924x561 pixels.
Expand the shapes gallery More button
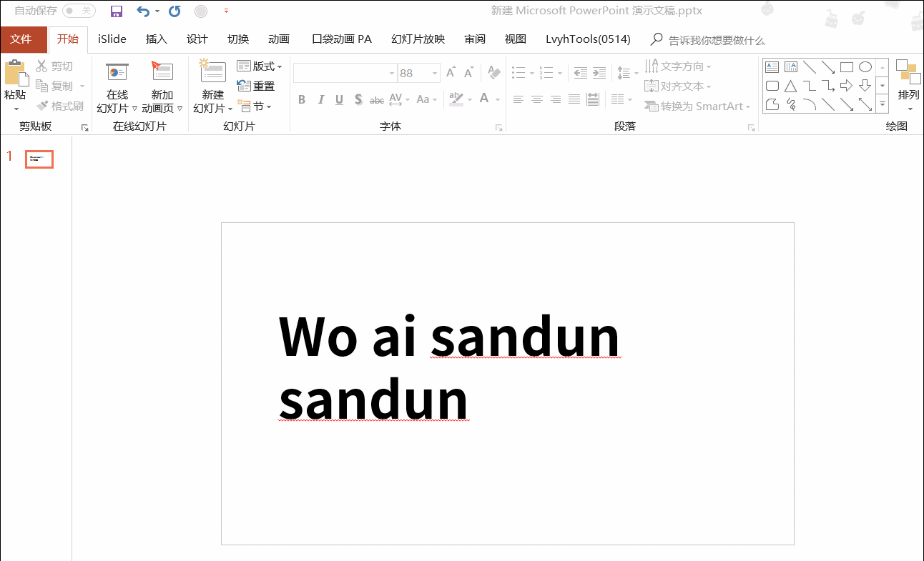coord(883,104)
